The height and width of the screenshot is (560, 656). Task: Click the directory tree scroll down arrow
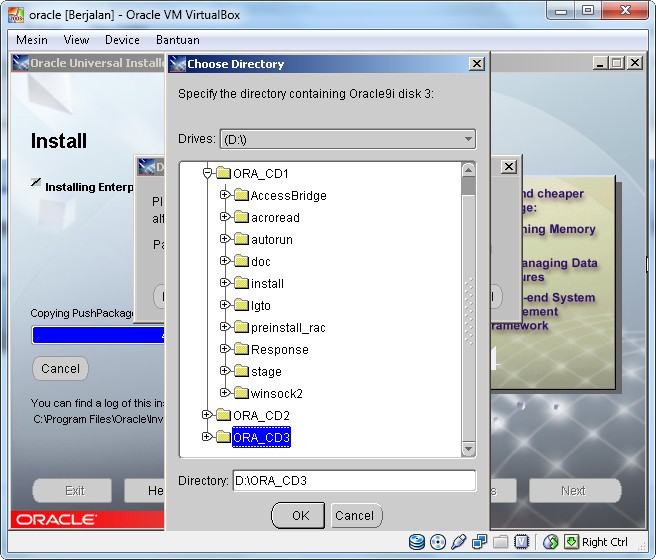click(469, 449)
